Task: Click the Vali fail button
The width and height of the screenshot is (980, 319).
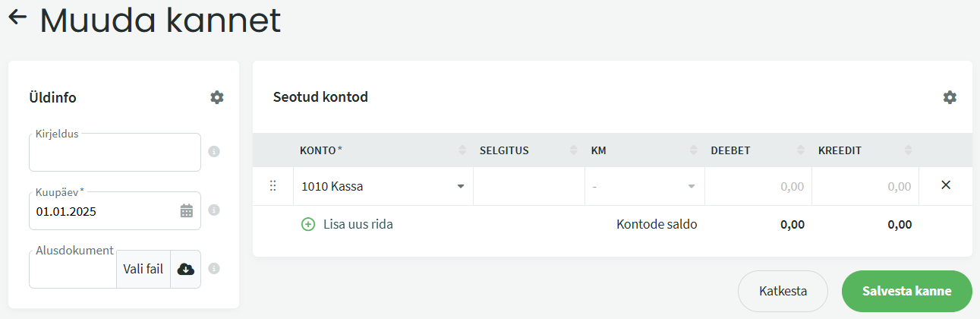Action: tap(143, 269)
